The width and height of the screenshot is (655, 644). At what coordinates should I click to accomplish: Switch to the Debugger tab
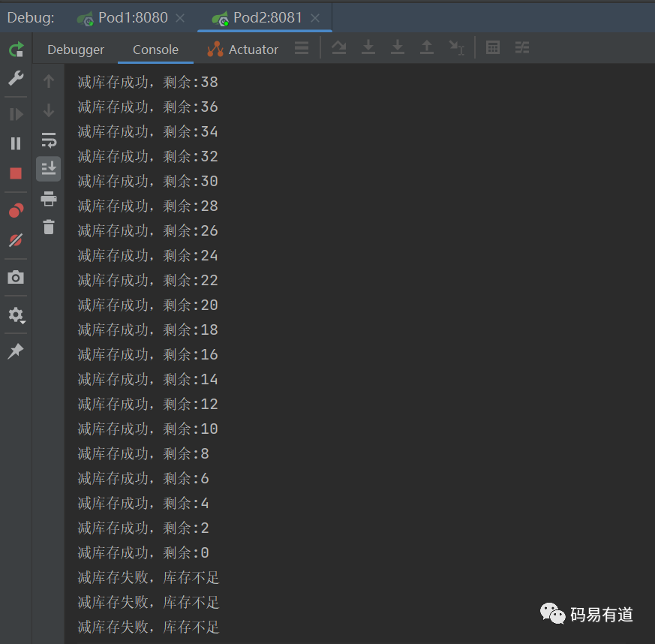76,50
